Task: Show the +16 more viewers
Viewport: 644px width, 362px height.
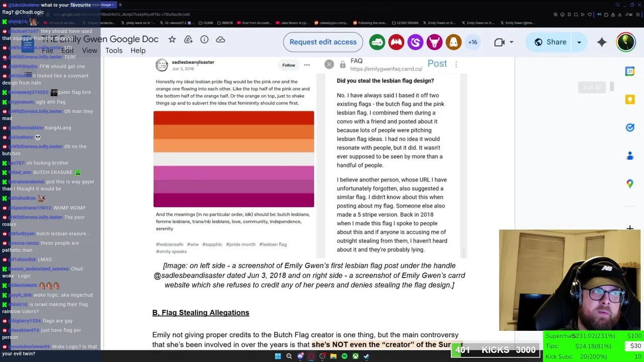Action: click(x=472, y=42)
